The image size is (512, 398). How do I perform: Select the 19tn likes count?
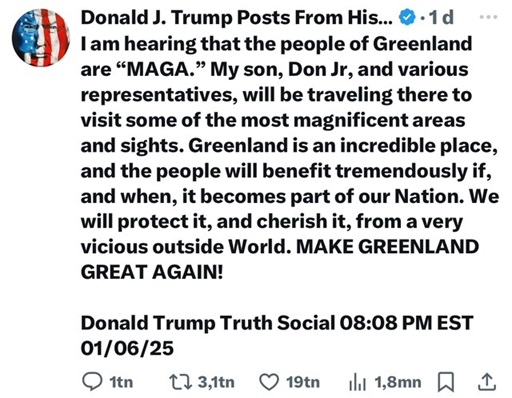click(303, 382)
